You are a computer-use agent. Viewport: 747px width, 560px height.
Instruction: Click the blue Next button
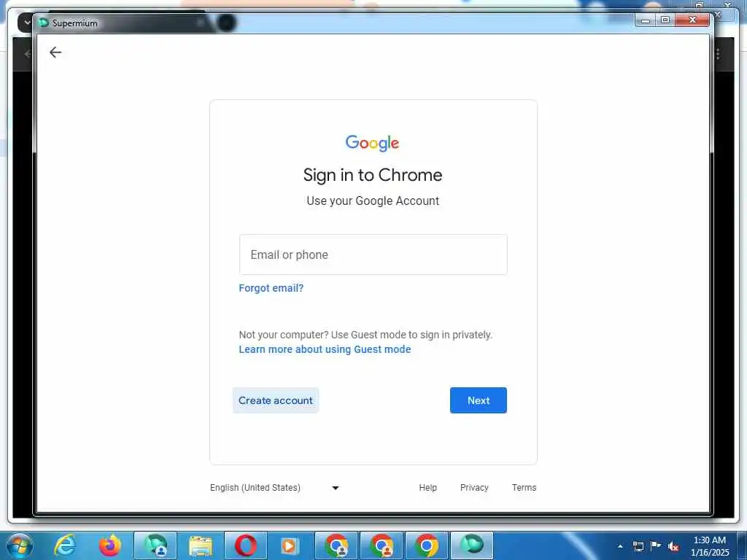[479, 400]
